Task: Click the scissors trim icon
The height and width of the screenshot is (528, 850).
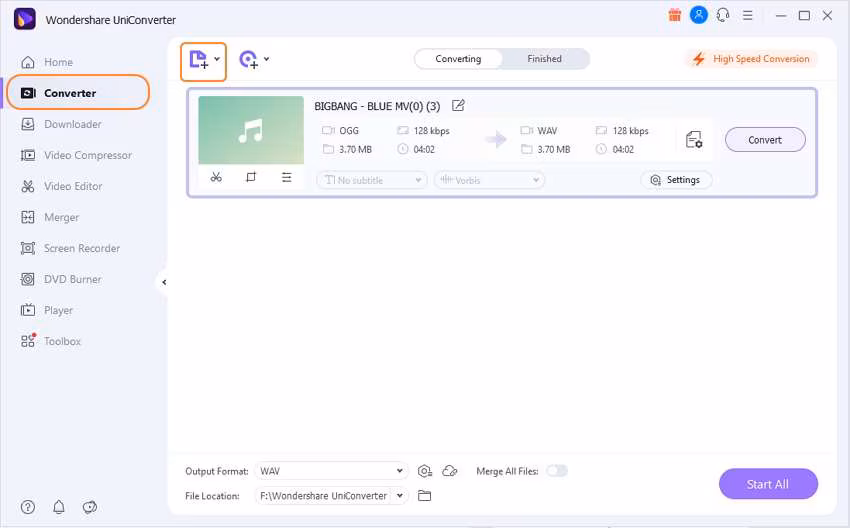Action: click(x=216, y=177)
